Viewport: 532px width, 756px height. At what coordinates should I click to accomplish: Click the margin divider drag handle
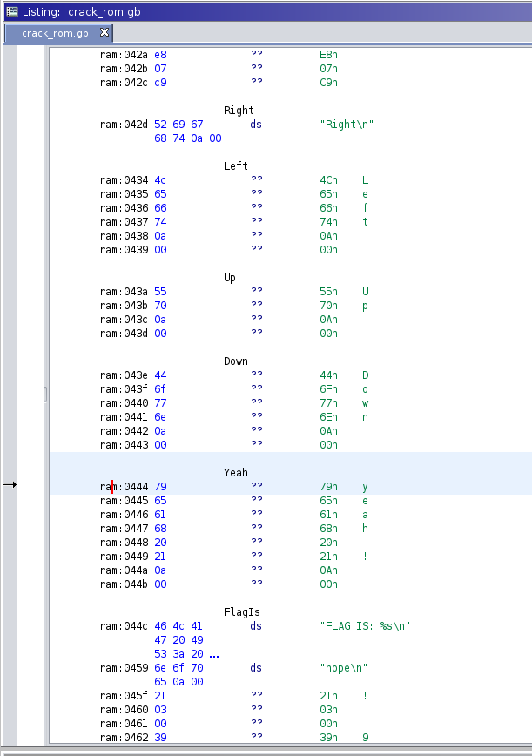click(x=45, y=394)
